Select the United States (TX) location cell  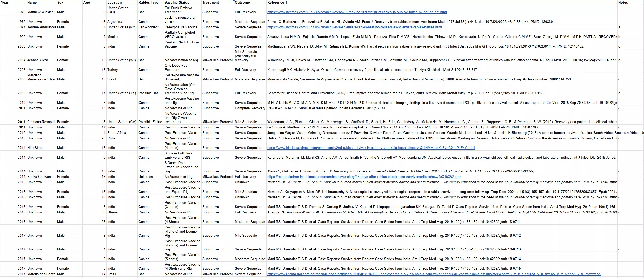(x=122, y=89)
